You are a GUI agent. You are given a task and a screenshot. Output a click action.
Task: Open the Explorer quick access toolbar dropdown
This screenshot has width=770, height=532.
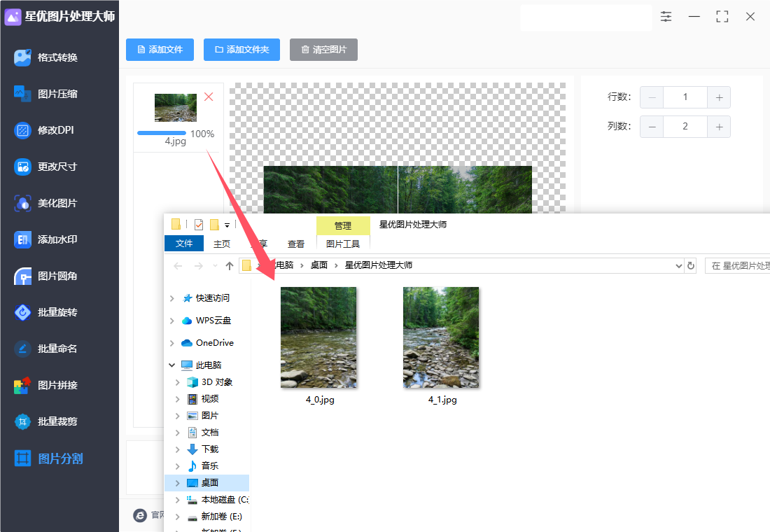pyautogui.click(x=227, y=225)
